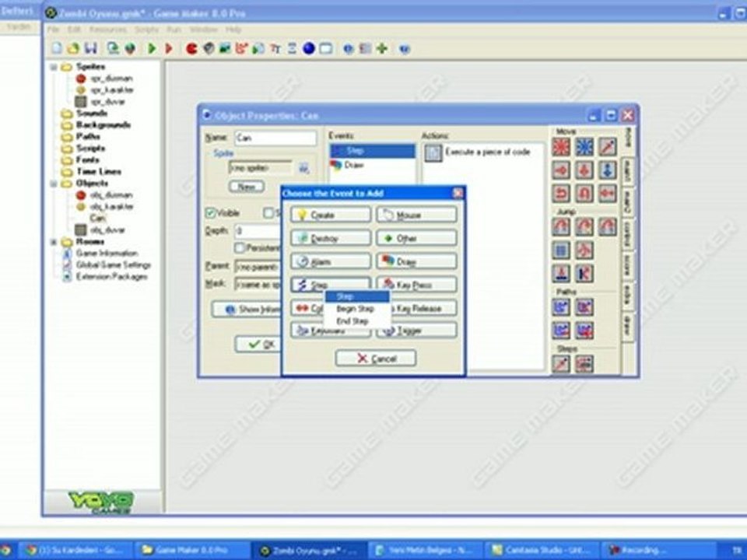This screenshot has height=560, width=747.
Task: Select the Jump to Random action icon
Action: (608, 226)
